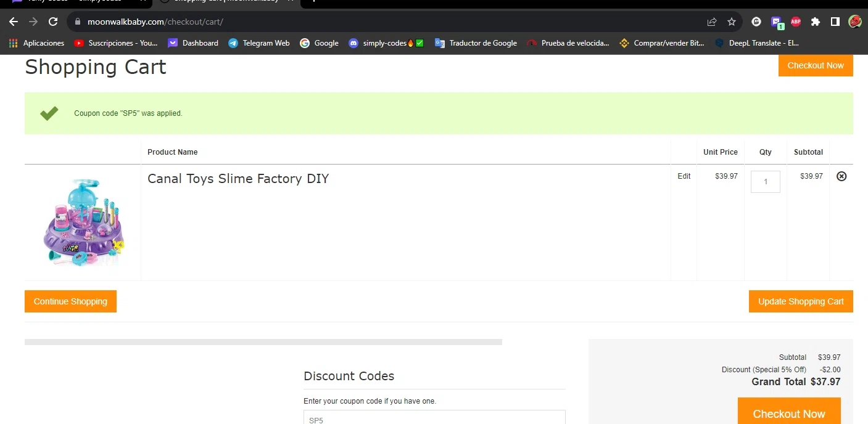The image size is (868, 424).
Task: Open Aplicaciones apps shortcut
Action: pos(37,43)
